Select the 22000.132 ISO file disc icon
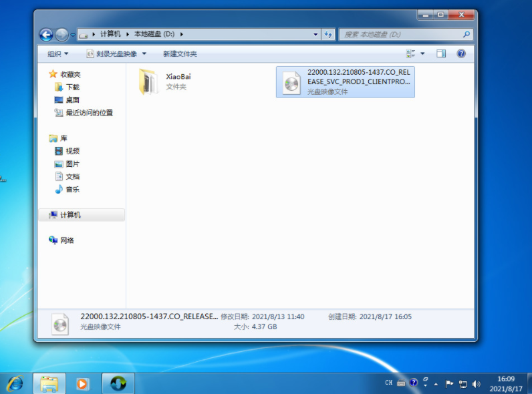This screenshot has height=394, width=532. pyautogui.click(x=291, y=83)
